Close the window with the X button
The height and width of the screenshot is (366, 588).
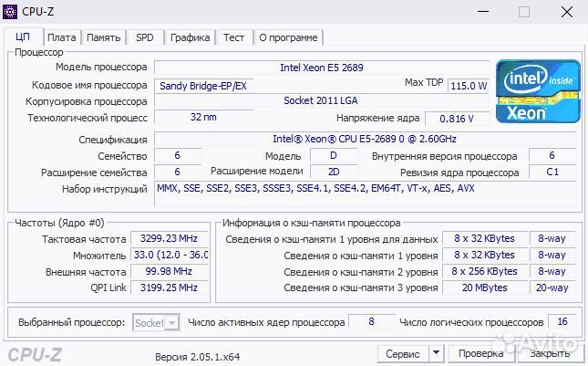point(565,12)
